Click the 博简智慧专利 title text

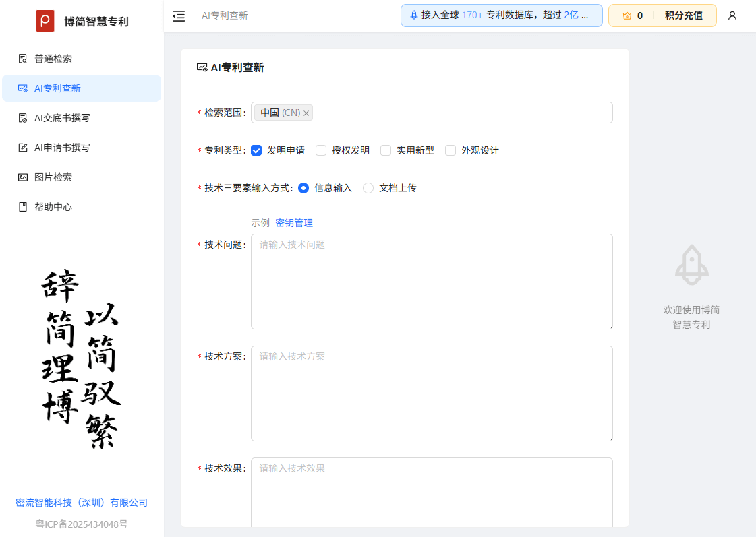click(x=96, y=22)
